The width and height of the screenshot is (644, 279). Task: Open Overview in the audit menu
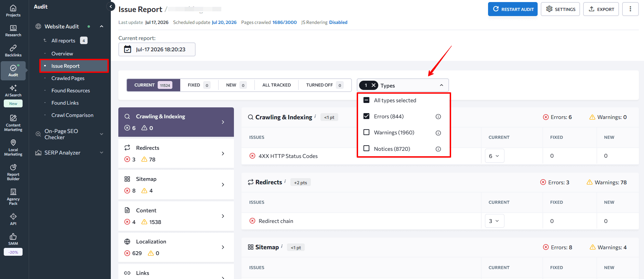[62, 54]
